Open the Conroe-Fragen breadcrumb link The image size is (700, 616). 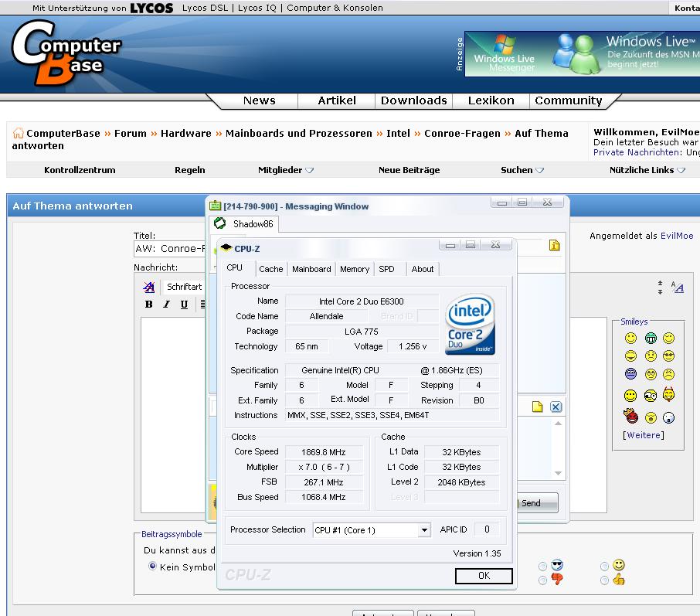(462, 133)
